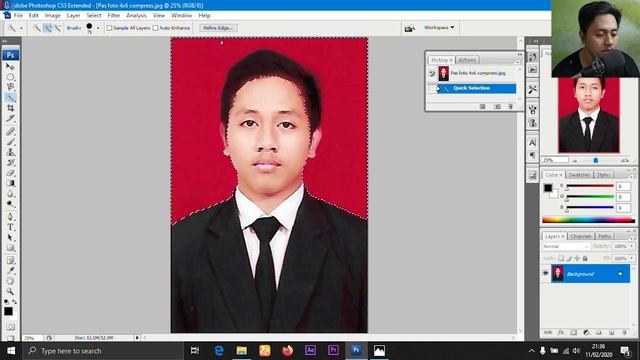640x360 pixels.
Task: Select the Eyedropper tool
Action: pyautogui.click(x=10, y=271)
